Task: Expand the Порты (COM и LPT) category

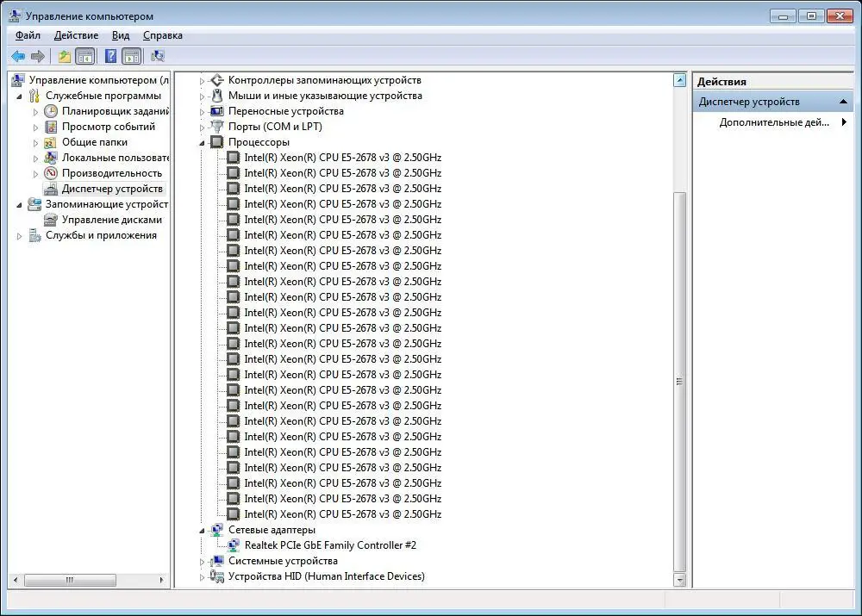Action: (202, 128)
